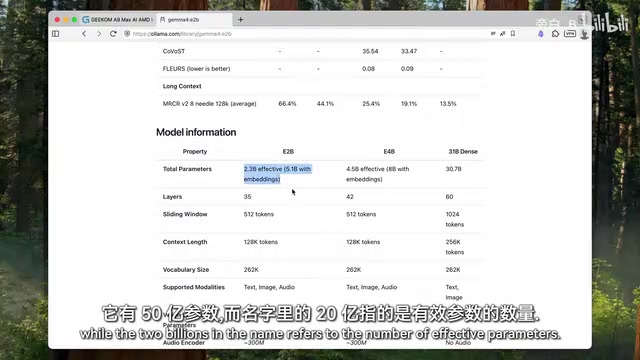
Task: Click the '30.7B' total parameters value
Action: click(453, 169)
